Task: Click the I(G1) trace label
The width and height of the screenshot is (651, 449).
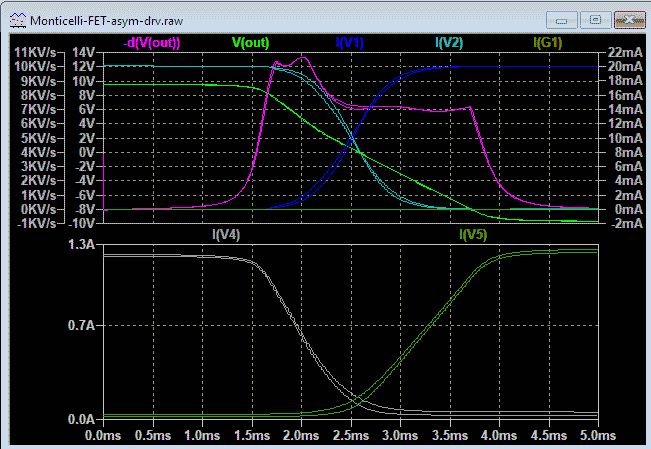Action: [x=548, y=43]
